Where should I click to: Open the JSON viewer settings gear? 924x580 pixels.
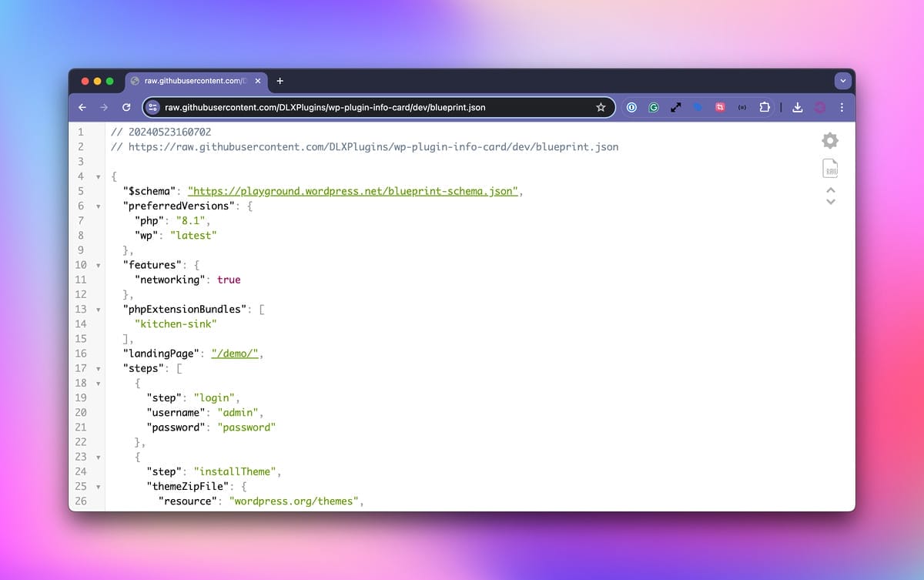829,140
